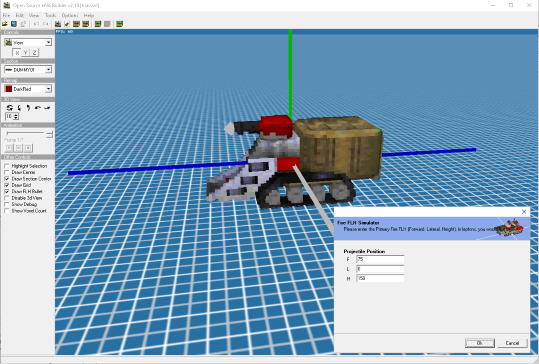Click the open file folder icon
Viewport: 539px width, 364px height.
pos(5,24)
